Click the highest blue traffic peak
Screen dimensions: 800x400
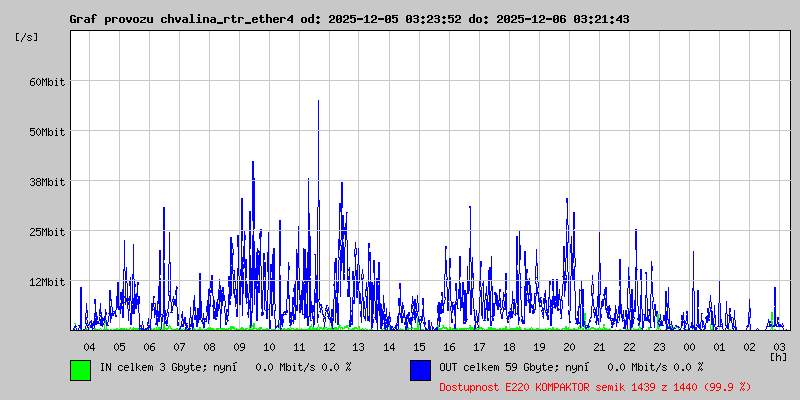coord(318,102)
